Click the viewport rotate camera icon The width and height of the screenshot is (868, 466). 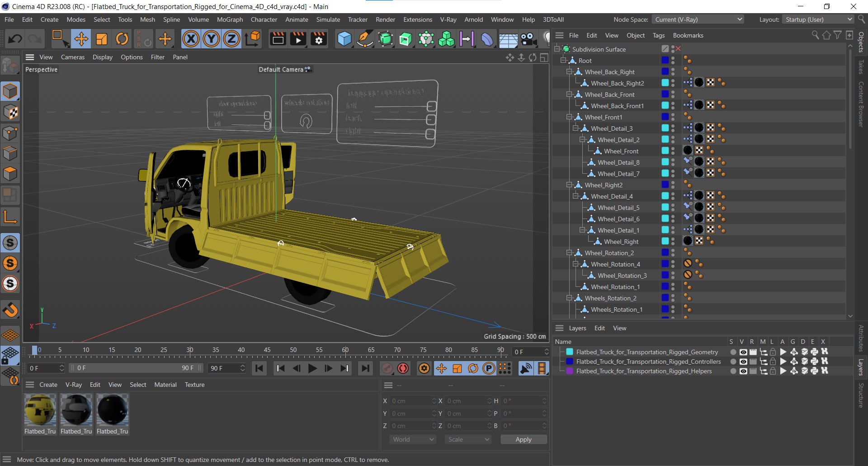tap(533, 57)
